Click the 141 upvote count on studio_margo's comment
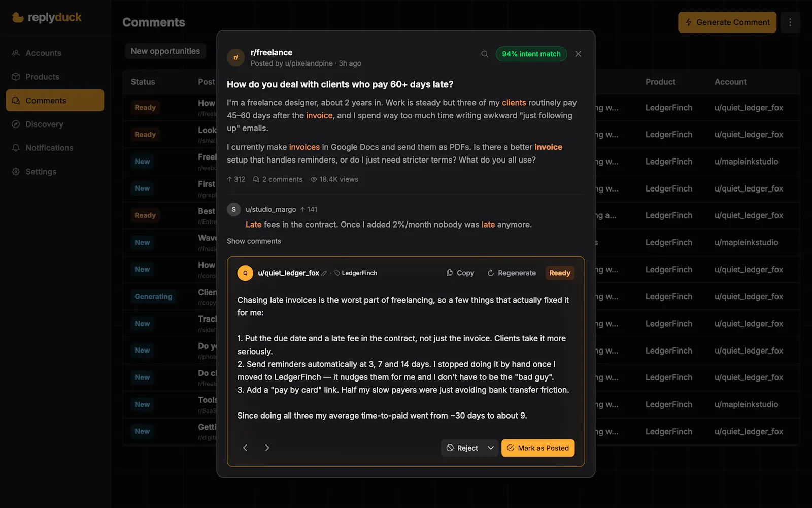 tap(309, 209)
